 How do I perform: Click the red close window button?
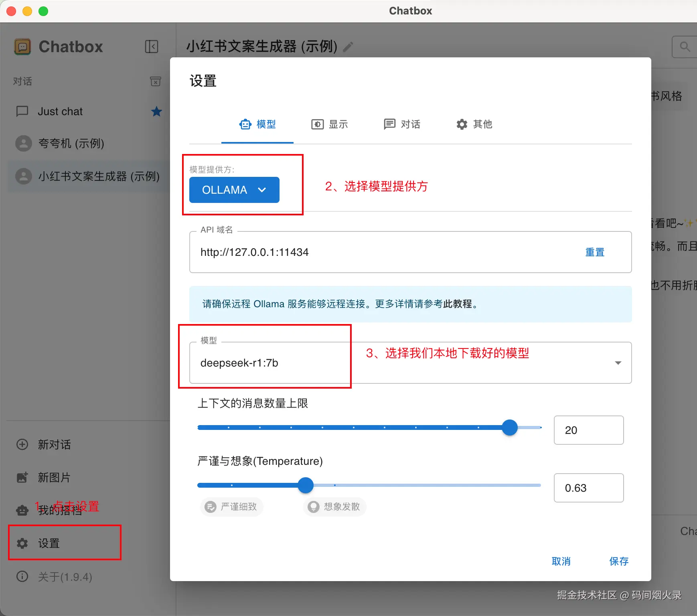coord(11,11)
